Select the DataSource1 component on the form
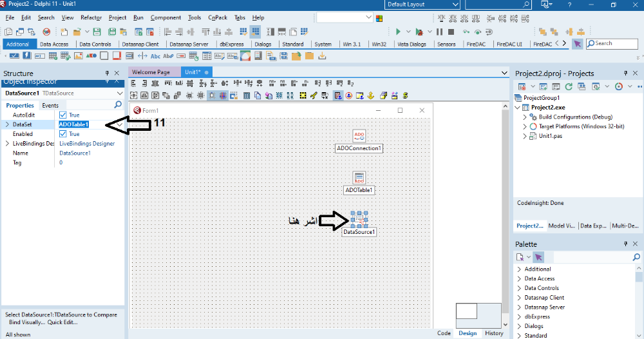The image size is (644, 339). 359,219
